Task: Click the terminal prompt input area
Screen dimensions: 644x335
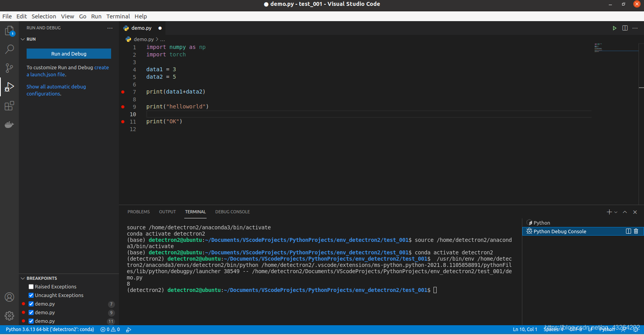Action: 435,290
